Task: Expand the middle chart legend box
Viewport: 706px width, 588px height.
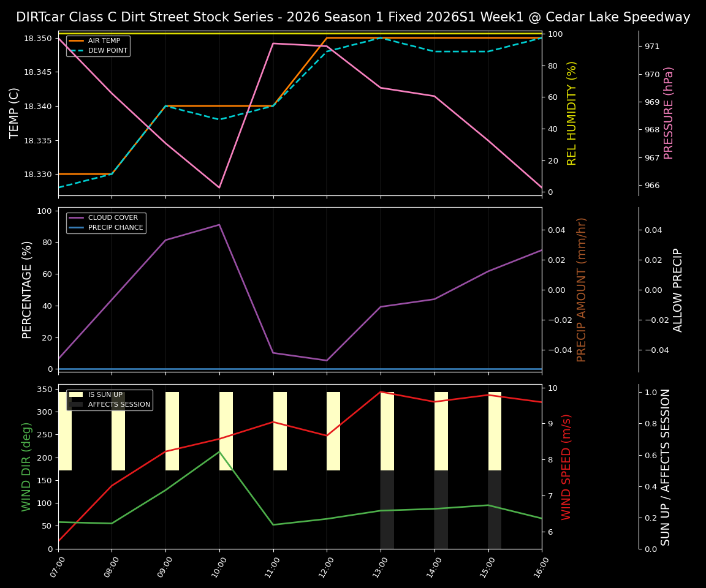Action: pos(105,222)
